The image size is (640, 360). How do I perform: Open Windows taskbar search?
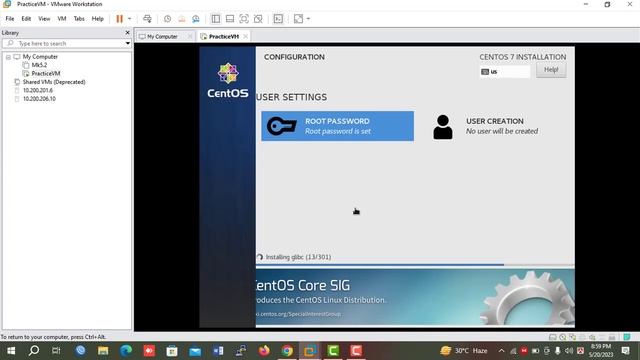(34, 351)
